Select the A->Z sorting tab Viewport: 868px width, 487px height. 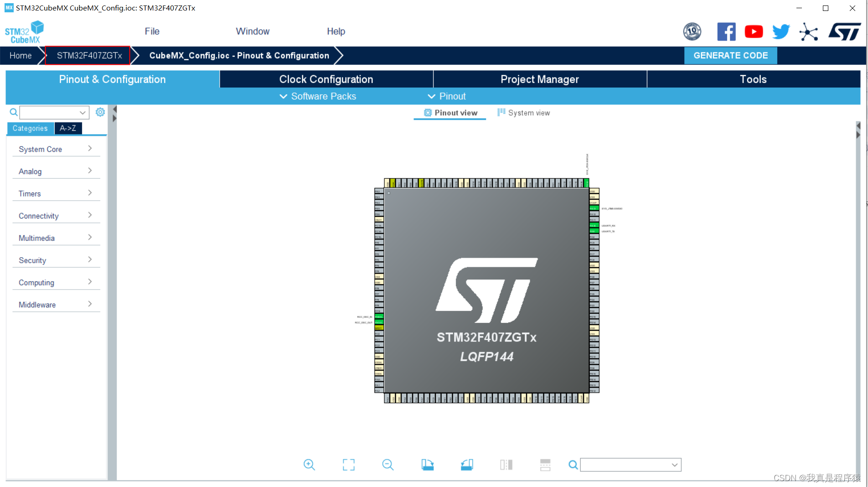pos(68,128)
